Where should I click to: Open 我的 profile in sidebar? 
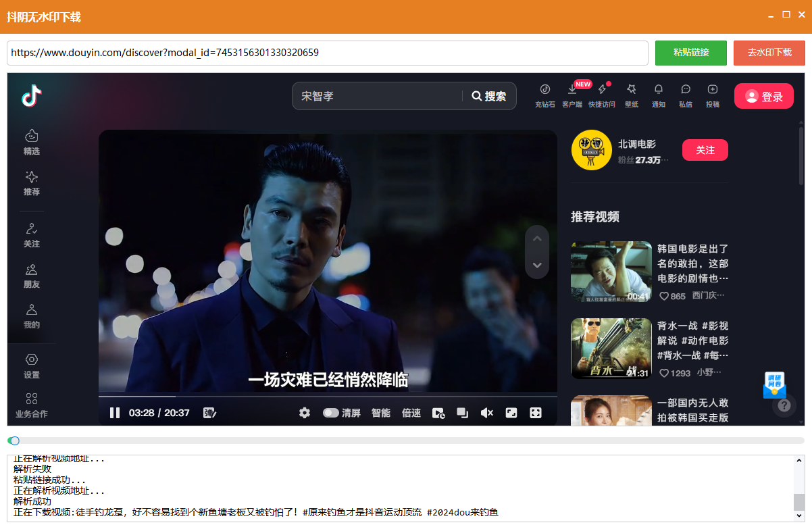(x=32, y=316)
